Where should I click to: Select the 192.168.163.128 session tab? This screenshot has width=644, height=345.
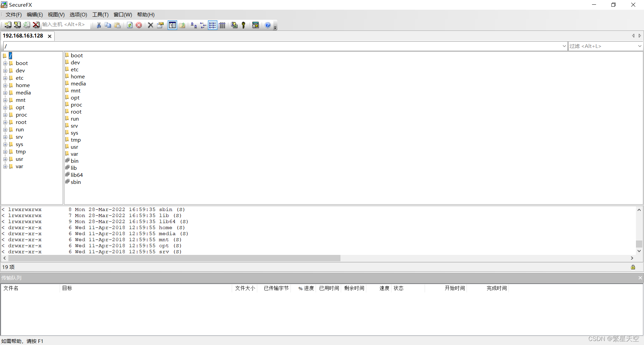[23, 36]
